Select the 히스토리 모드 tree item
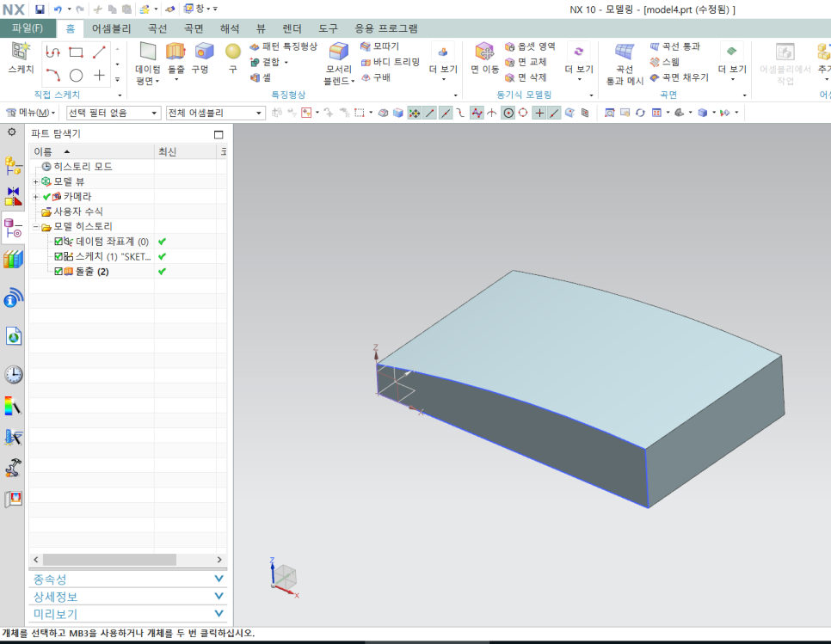This screenshot has width=831, height=644. [77, 166]
